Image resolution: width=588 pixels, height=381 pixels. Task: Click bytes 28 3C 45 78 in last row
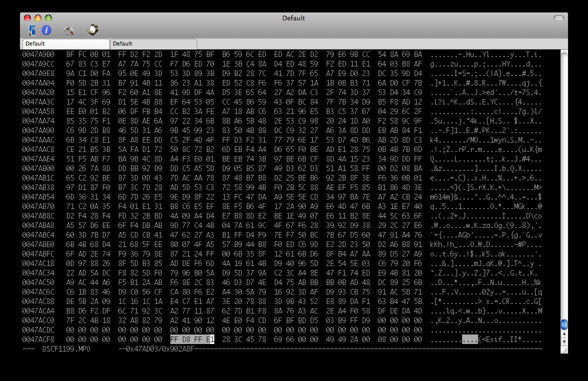(x=244, y=339)
